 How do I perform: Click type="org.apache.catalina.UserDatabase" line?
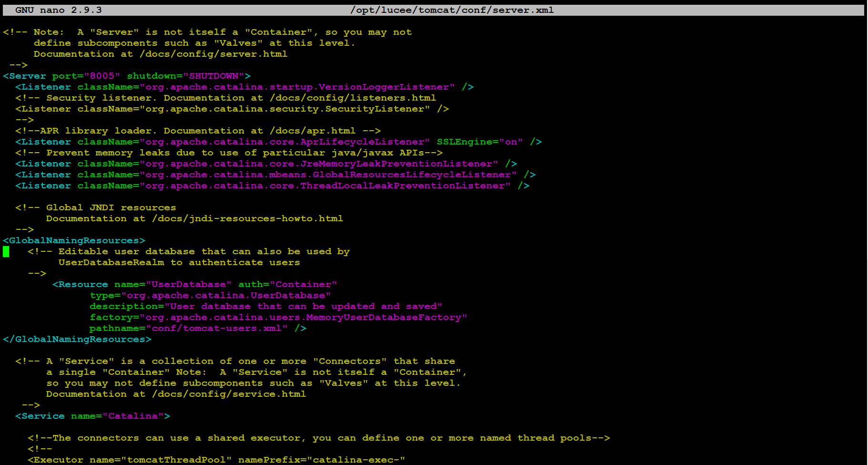tap(210, 295)
